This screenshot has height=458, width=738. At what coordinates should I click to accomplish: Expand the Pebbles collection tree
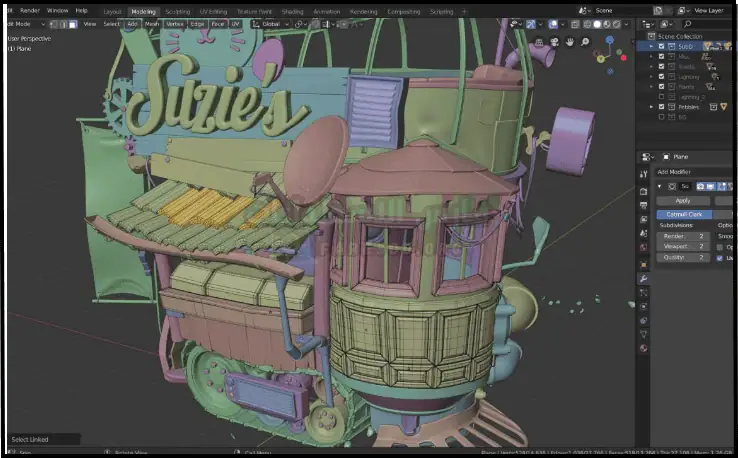651,106
